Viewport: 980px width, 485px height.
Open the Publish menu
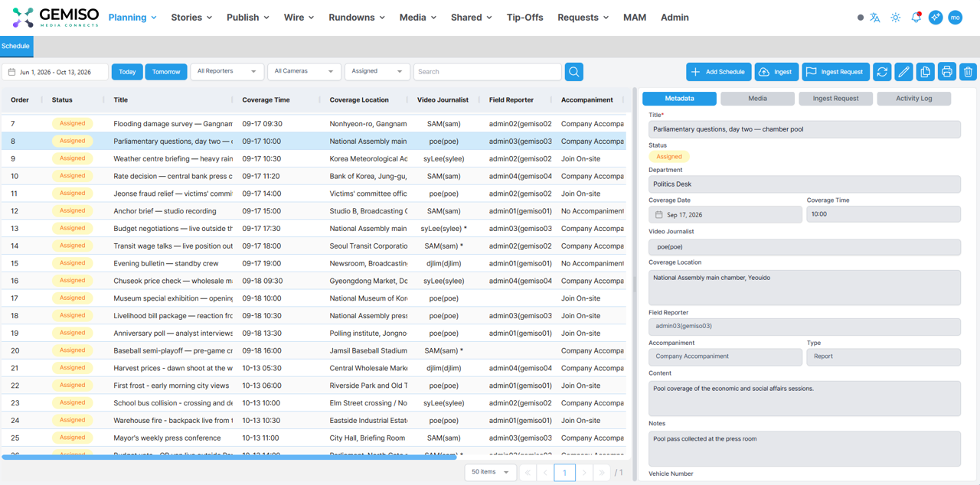(248, 18)
